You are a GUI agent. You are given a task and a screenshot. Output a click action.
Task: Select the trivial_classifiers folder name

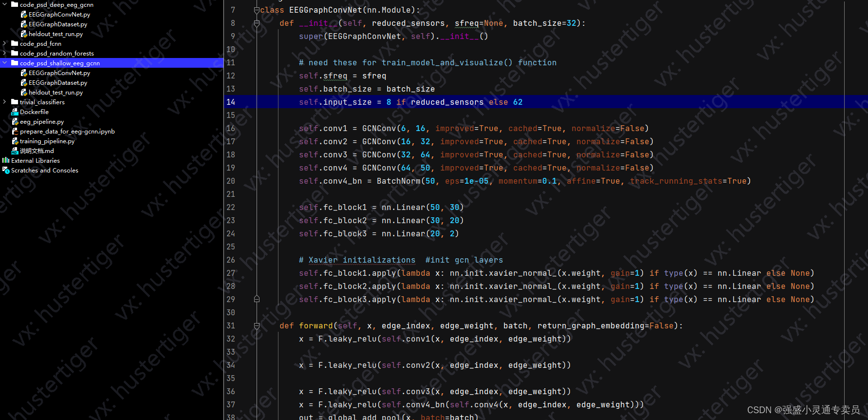pyautogui.click(x=42, y=102)
